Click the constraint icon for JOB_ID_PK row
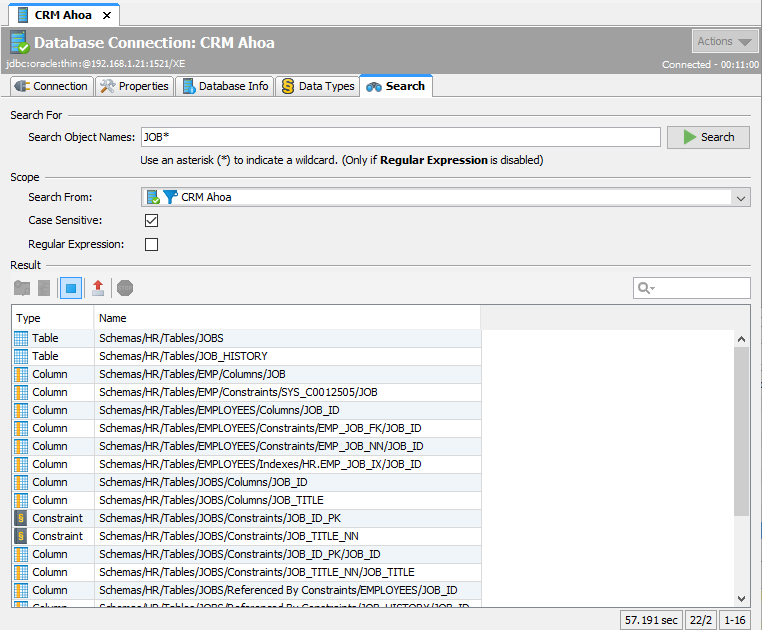The height and width of the screenshot is (630, 762). click(21, 518)
